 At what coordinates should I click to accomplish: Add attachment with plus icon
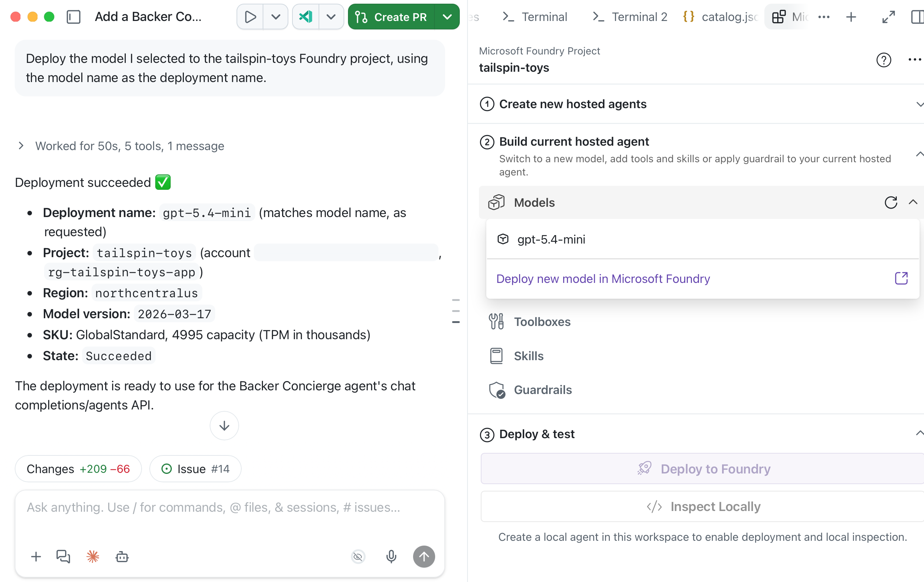coord(36,556)
